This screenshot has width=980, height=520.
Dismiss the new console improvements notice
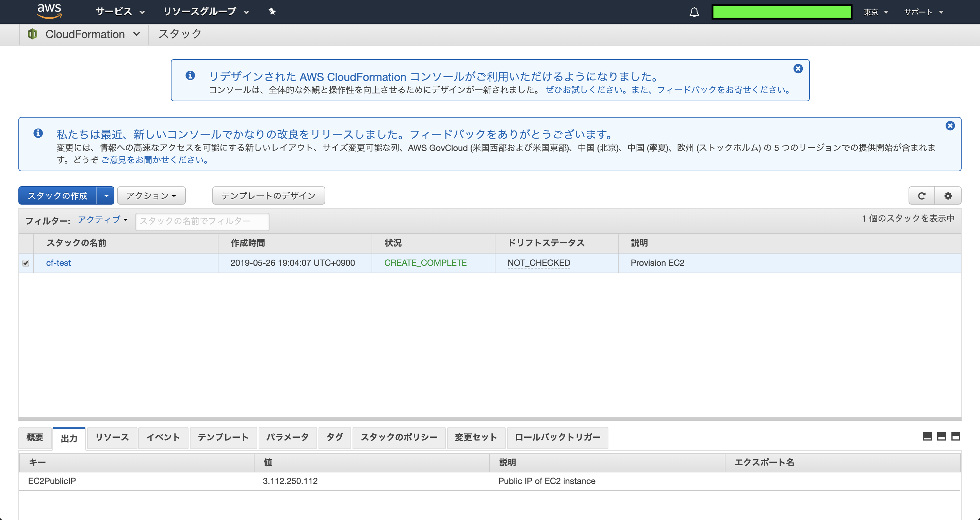tap(950, 125)
